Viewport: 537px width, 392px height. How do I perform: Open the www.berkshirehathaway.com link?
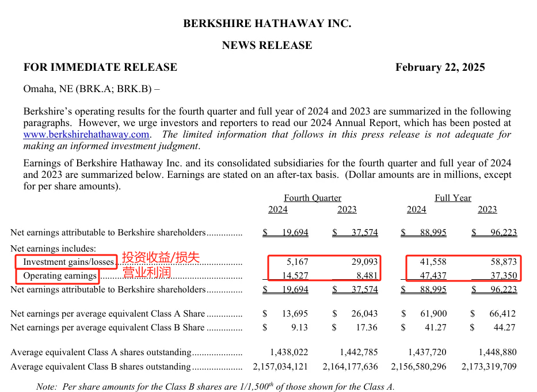click(x=86, y=134)
